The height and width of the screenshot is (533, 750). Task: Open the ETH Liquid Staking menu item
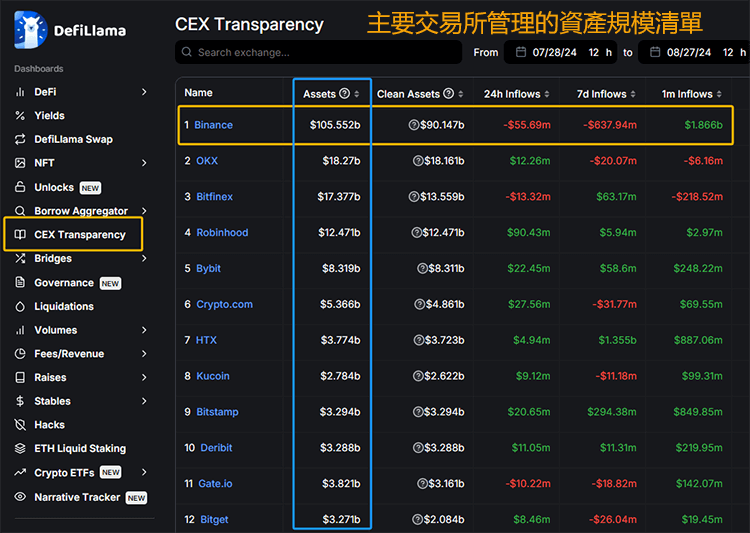[80, 449]
